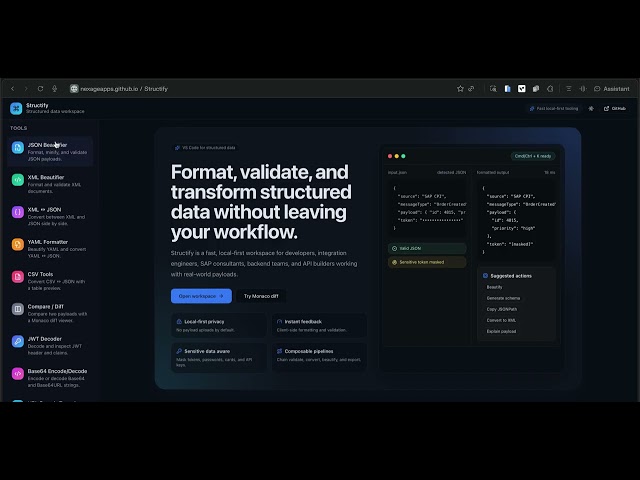Screen dimensions: 640x480
Task: Select the Sensitive data aware feature card
Action: (x=219, y=358)
